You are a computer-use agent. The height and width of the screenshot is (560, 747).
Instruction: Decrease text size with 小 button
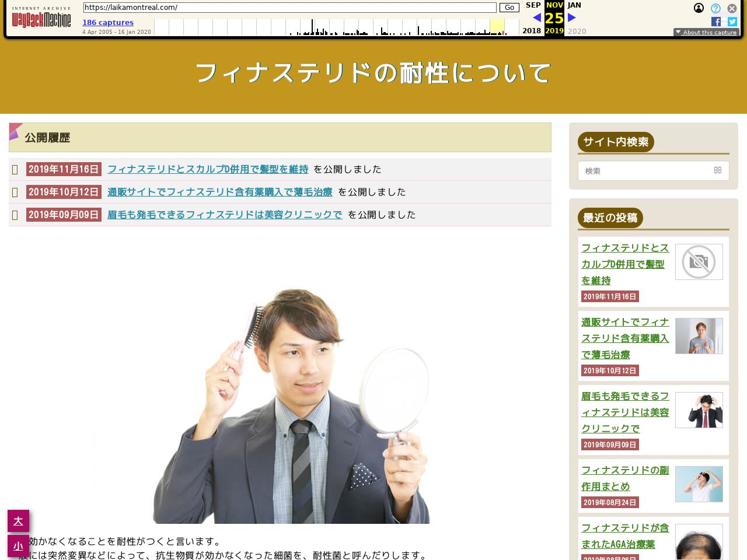18,546
